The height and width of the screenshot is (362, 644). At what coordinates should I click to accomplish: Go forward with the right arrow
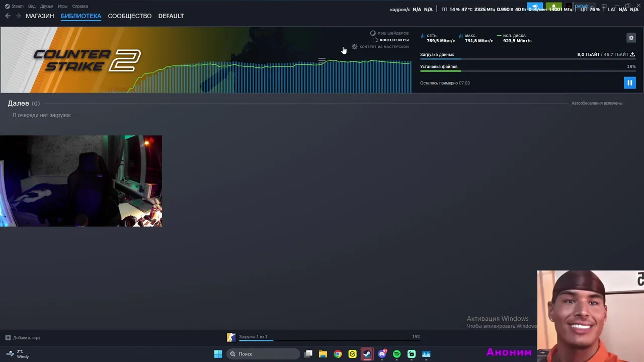point(18,16)
